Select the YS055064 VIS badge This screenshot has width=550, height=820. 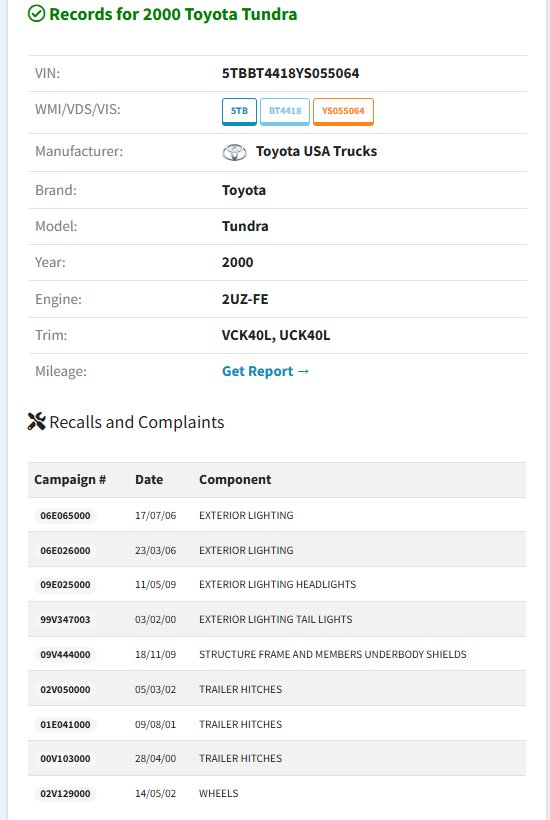pyautogui.click(x=343, y=111)
